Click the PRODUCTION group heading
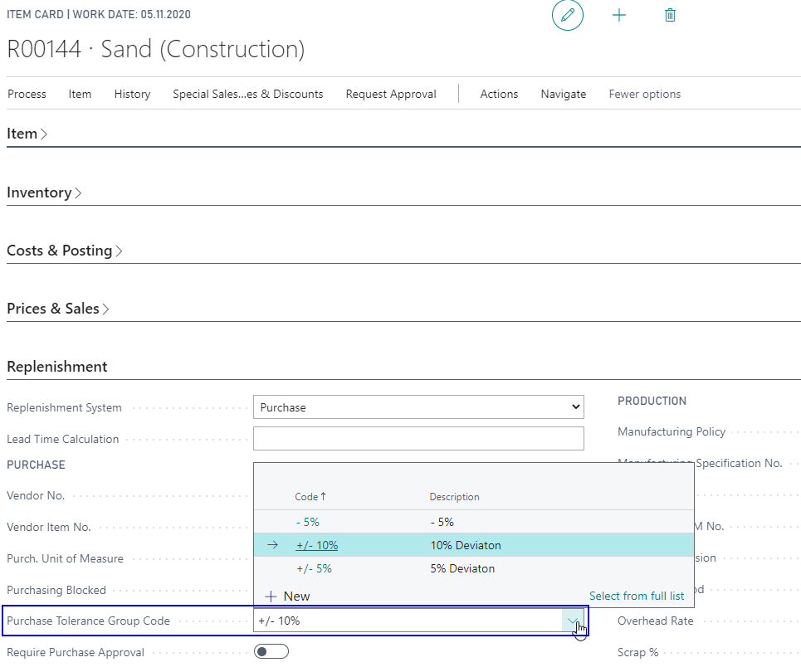 (652, 401)
